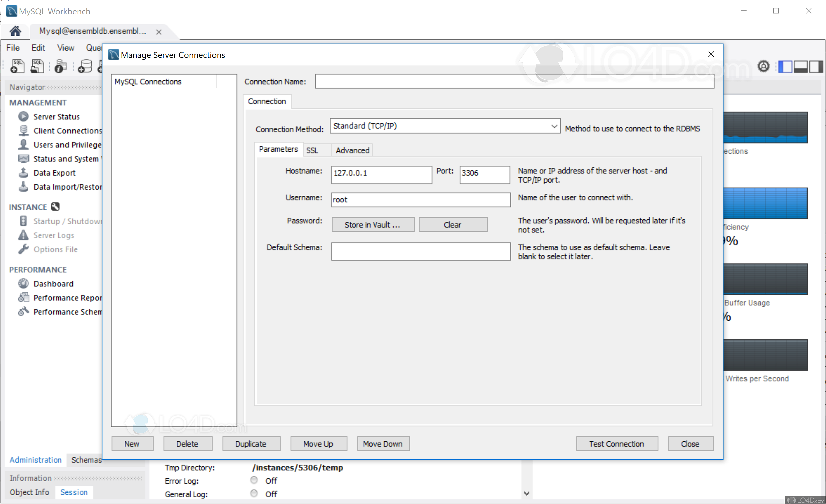The width and height of the screenshot is (826, 504).
Task: Create new schema toolbar database icon
Action: [x=85, y=66]
